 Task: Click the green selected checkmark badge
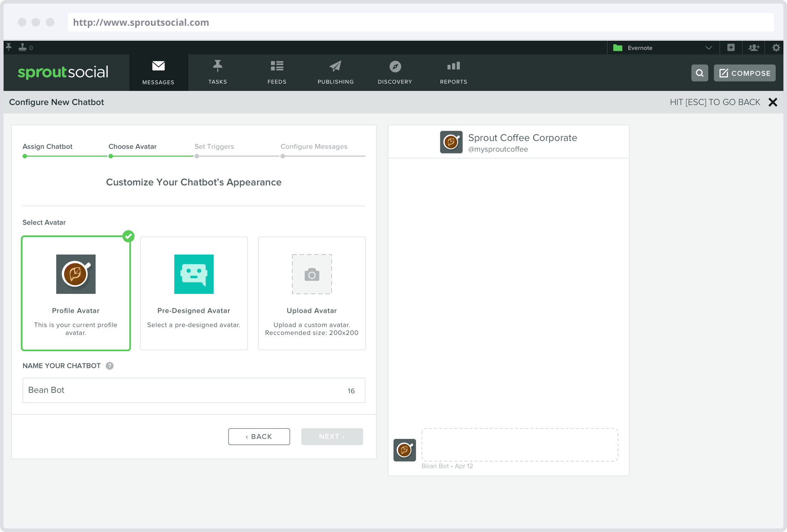coord(128,236)
